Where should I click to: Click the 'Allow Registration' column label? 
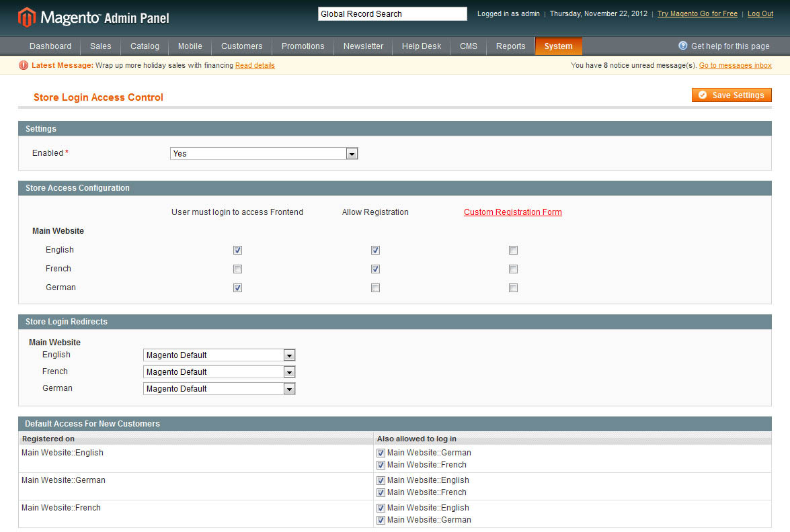coord(375,212)
